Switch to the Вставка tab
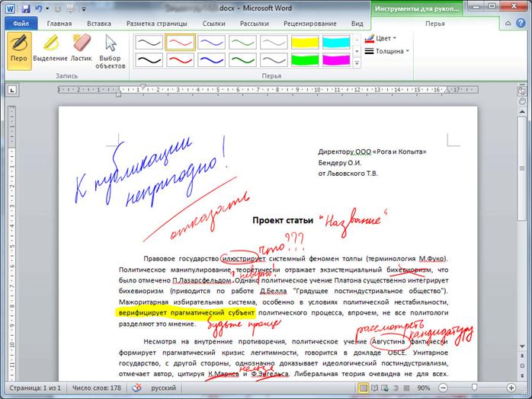Viewport: 532px width, 399px height. coord(99,24)
